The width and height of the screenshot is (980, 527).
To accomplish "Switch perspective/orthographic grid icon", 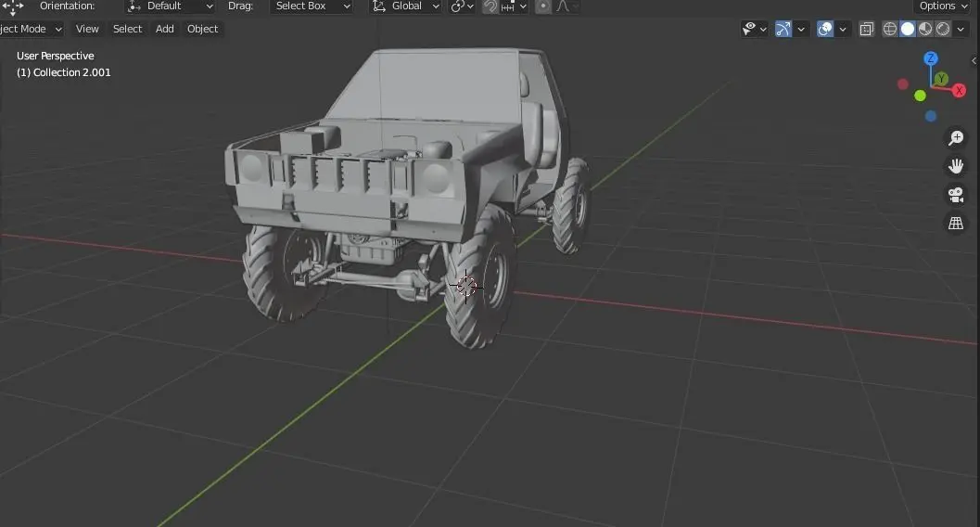I will click(956, 224).
